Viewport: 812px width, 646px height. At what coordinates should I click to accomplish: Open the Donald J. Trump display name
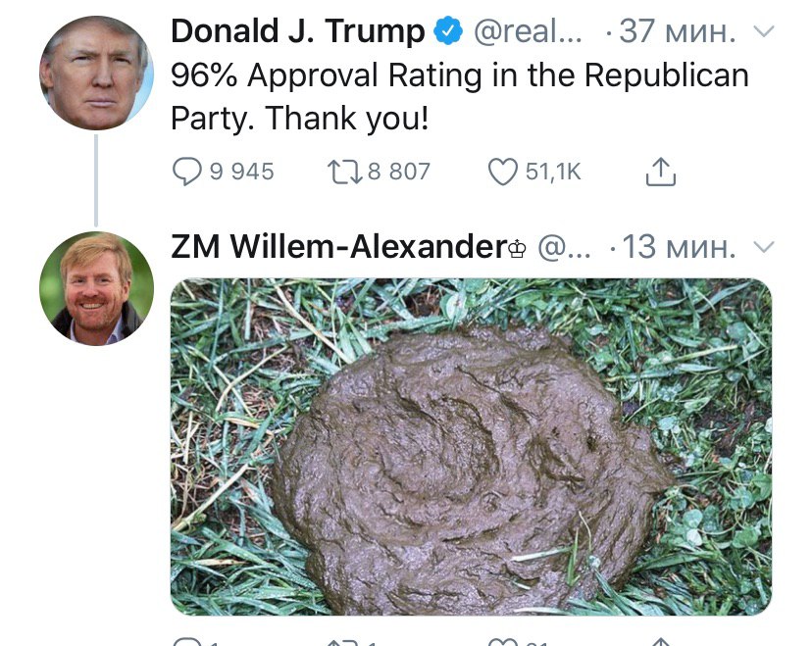pyautogui.click(x=297, y=32)
